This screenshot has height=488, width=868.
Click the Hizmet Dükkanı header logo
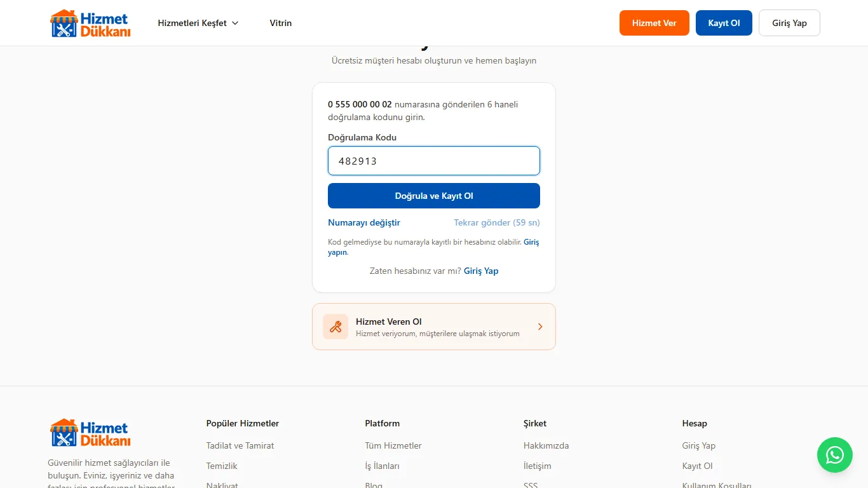pyautogui.click(x=90, y=23)
